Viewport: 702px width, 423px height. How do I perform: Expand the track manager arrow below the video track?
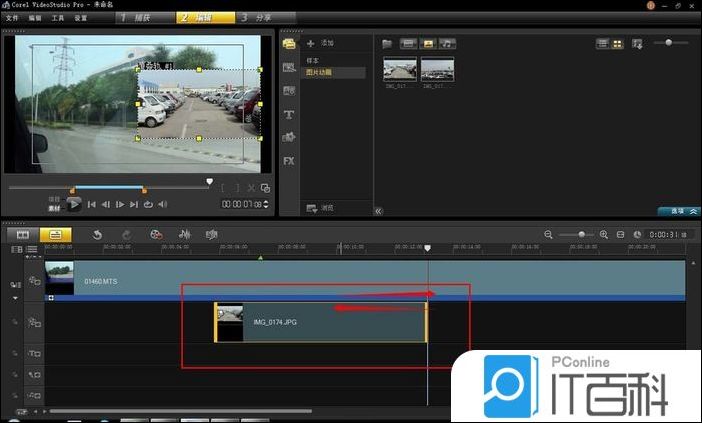[x=15, y=298]
